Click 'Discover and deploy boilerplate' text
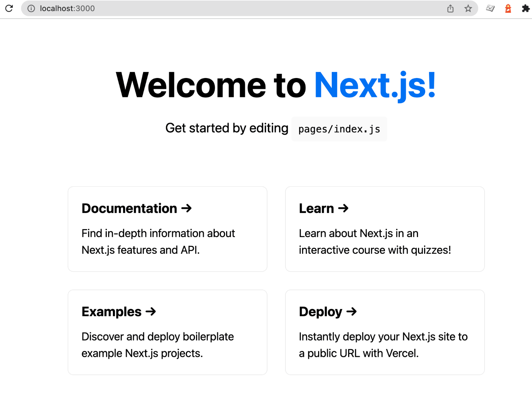Viewport: 532px width, 412px height. pyautogui.click(x=158, y=337)
